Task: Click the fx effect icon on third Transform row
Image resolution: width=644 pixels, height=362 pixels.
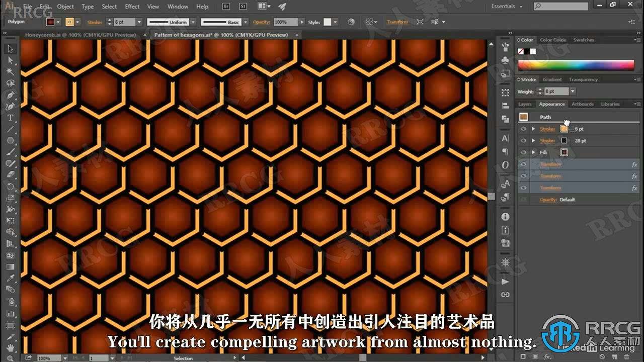Action: [x=634, y=188]
